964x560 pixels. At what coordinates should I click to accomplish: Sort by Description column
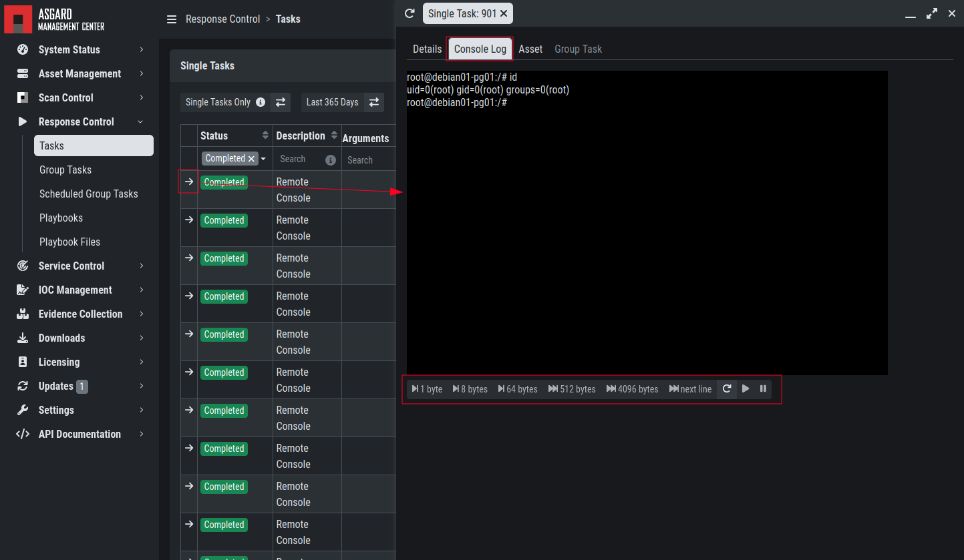[x=335, y=135]
